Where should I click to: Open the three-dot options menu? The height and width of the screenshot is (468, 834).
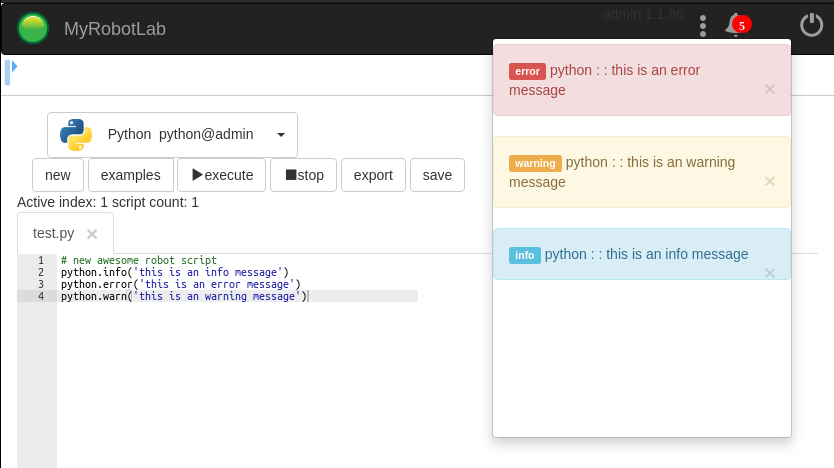click(703, 26)
